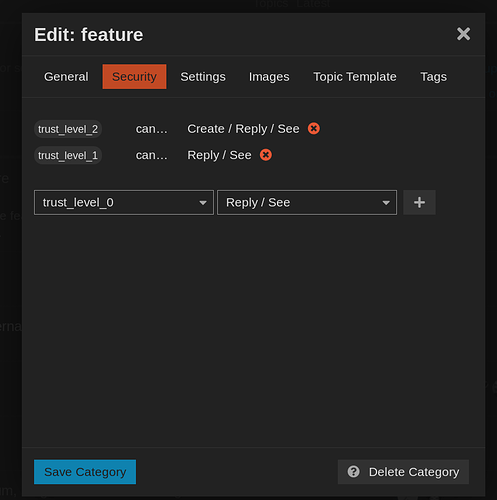The width and height of the screenshot is (497, 500).
Task: Select the Security tab
Action: point(134,77)
